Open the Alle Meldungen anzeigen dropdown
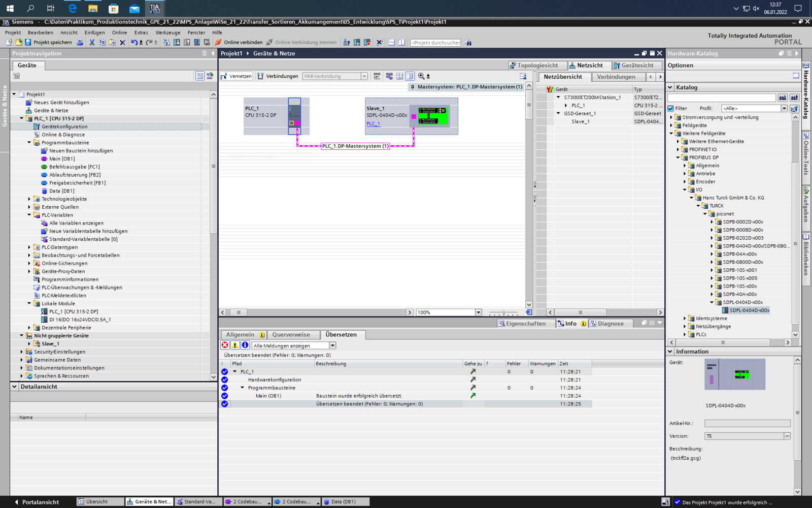This screenshot has height=508, width=812. click(x=332, y=345)
